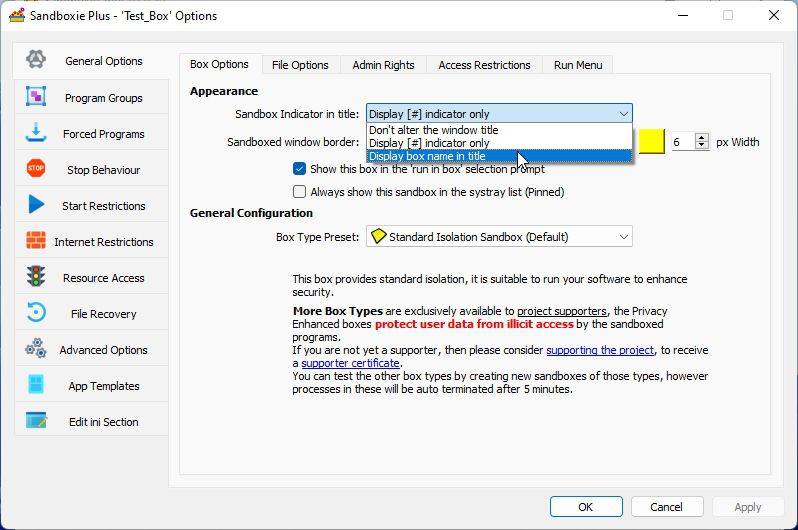Close the Test_Box Options window
The image size is (798, 530).
tap(774, 15)
